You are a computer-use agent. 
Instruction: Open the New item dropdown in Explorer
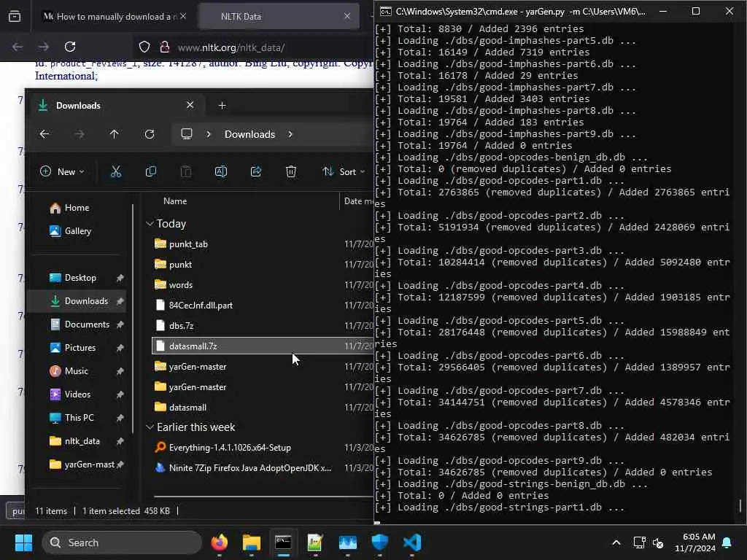click(63, 172)
